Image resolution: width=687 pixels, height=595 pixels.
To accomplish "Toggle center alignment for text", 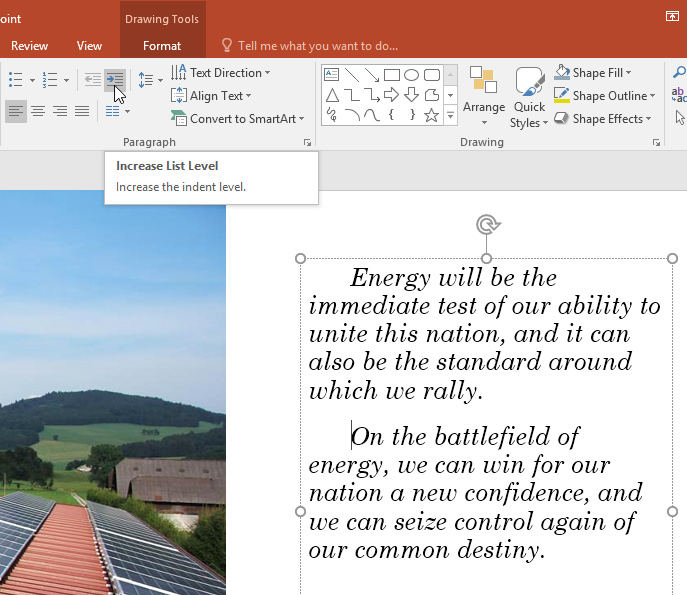I will click(x=38, y=111).
